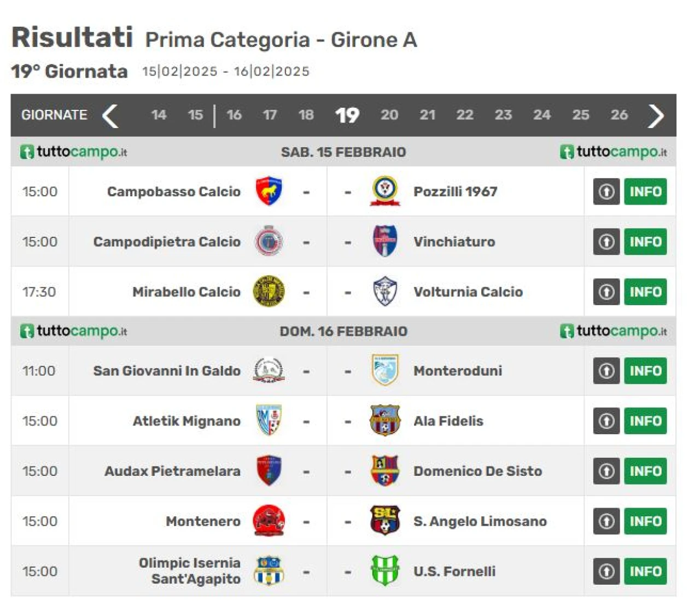The image size is (700, 606).
Task: Open INFO for Olimpic Isernia Sant'Agapito match
Action: click(645, 571)
